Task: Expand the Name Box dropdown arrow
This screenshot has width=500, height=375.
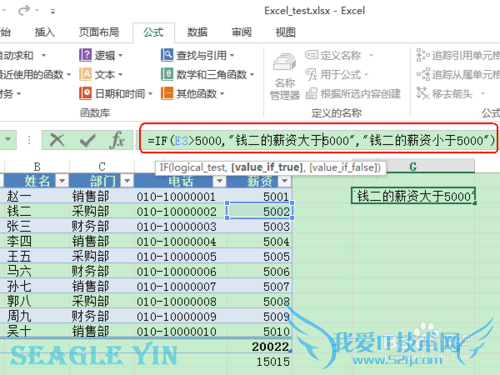Action: [x=8, y=140]
